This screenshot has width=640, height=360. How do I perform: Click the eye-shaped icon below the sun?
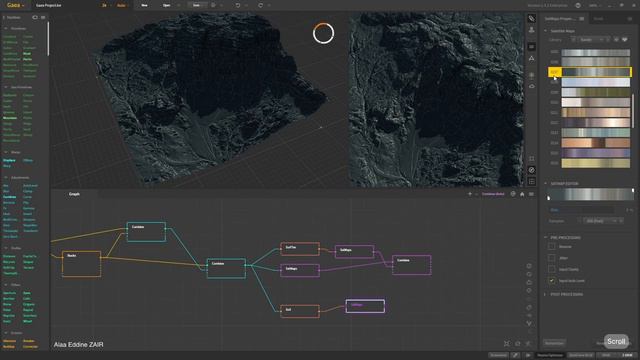[531, 87]
